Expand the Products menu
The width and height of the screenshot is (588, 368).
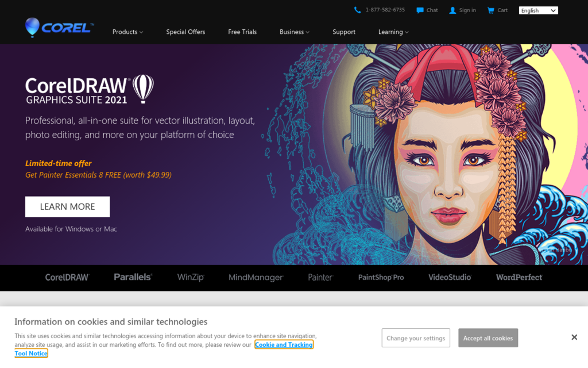coord(127,32)
